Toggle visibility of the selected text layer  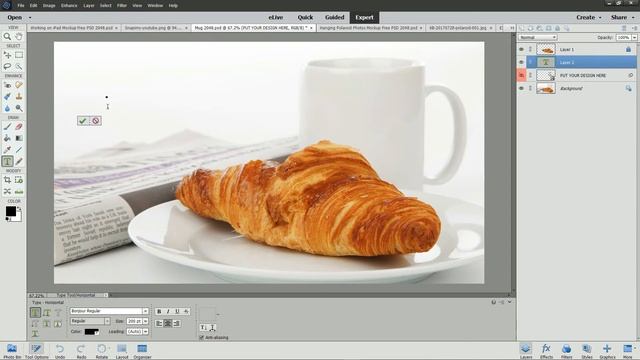click(521, 62)
